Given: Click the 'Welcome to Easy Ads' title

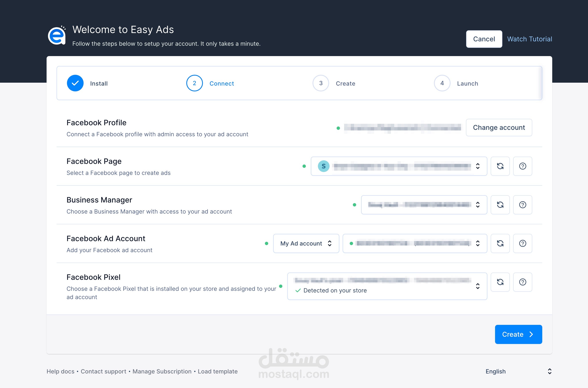Looking at the screenshot, I should (x=123, y=29).
